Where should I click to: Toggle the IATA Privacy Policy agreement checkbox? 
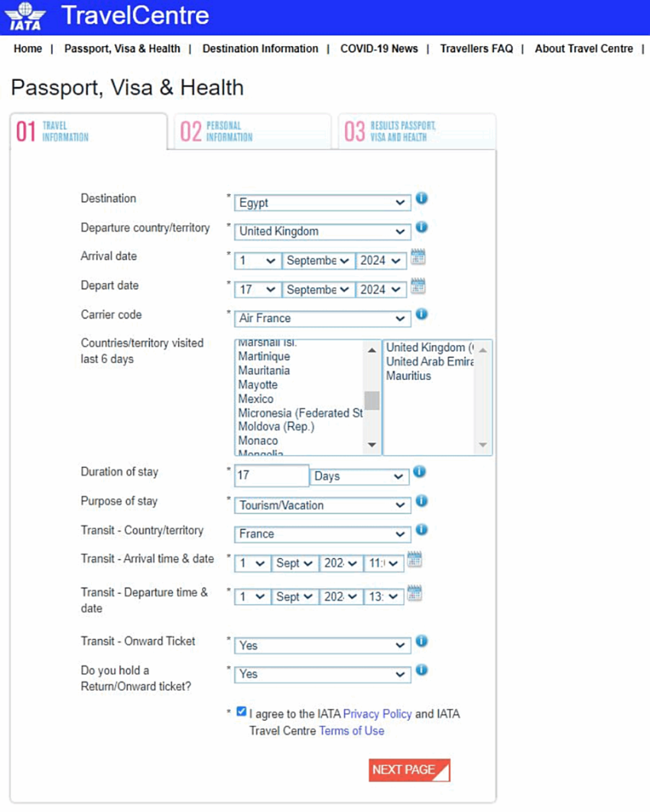[242, 712]
